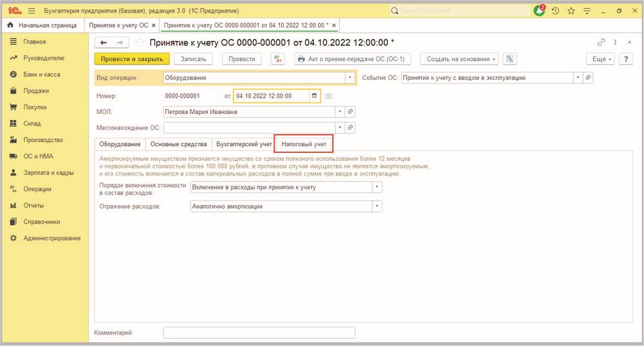
Task: Switch to the Бухгалтерский учет tab
Action: point(244,144)
